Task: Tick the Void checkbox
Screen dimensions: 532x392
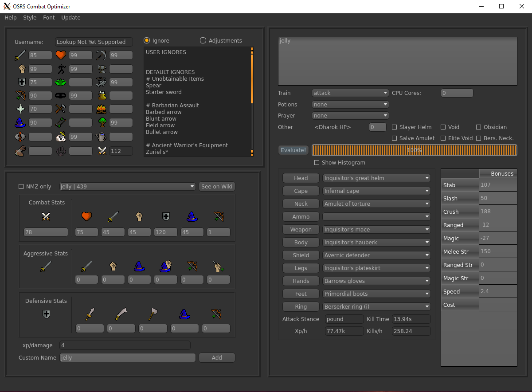Action: click(443, 127)
